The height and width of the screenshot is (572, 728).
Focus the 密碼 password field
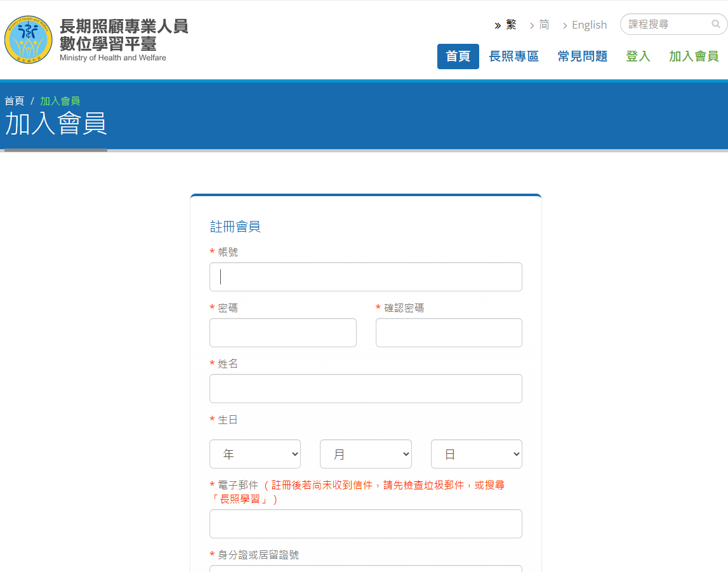[x=282, y=333]
